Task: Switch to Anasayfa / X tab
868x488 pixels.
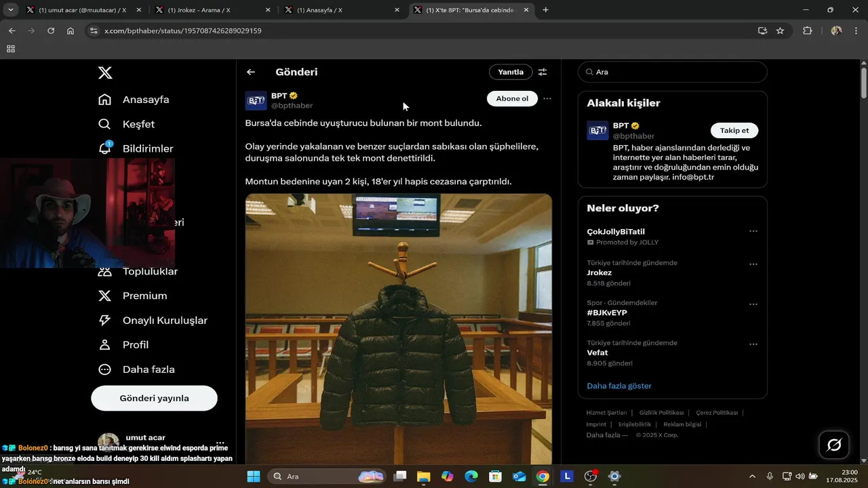Action: coord(339,10)
